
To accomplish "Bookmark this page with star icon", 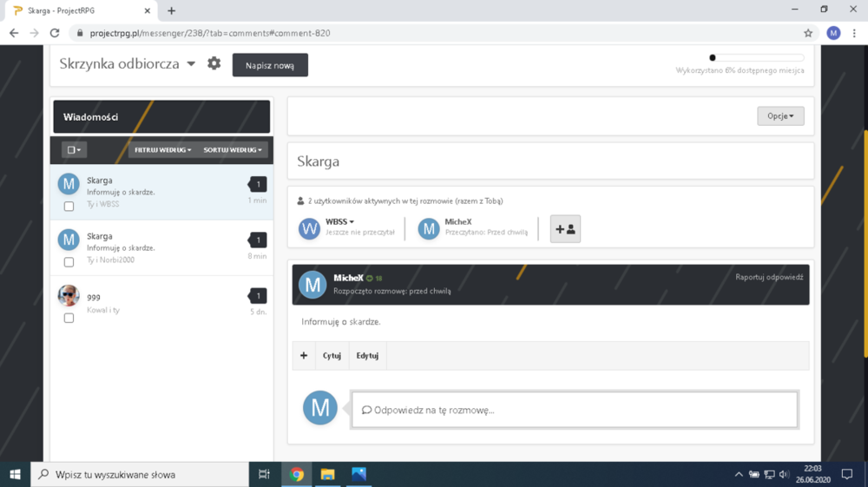I will pos(808,33).
